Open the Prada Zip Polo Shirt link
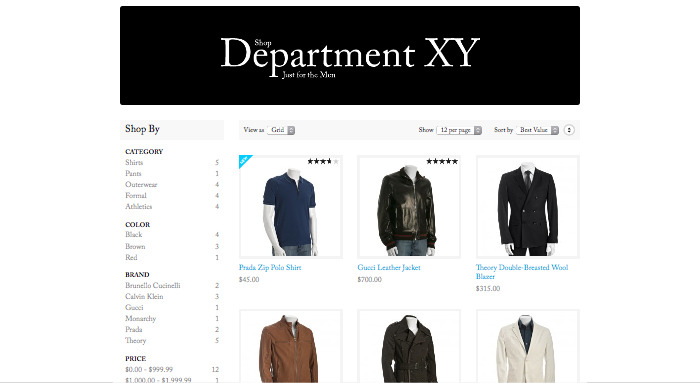The image size is (700, 383). 270,267
